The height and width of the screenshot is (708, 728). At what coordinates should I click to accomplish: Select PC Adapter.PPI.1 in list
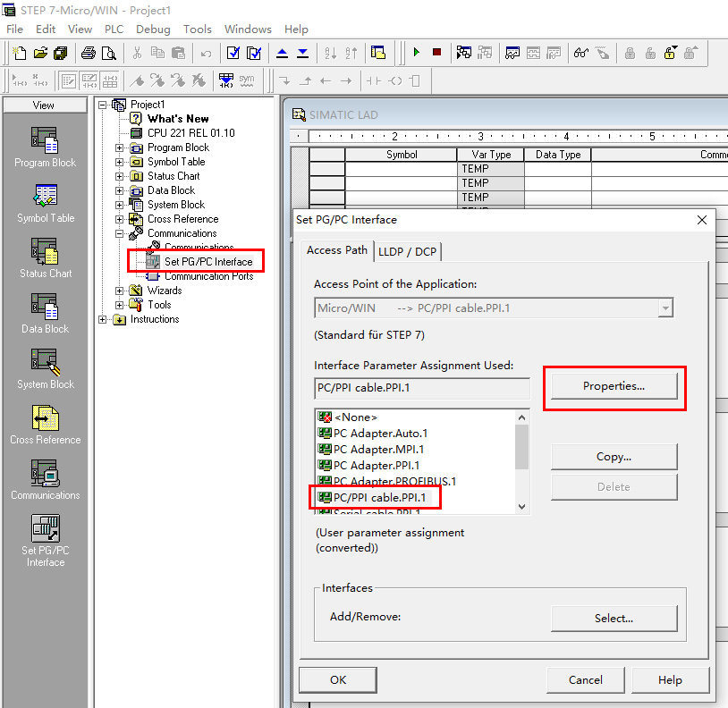(368, 466)
